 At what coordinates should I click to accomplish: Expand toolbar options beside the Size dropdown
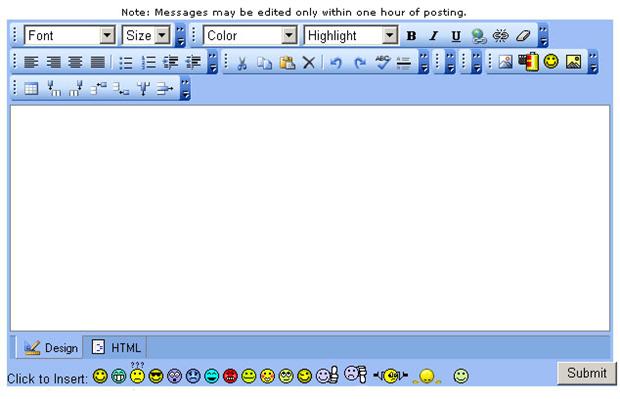(x=180, y=36)
